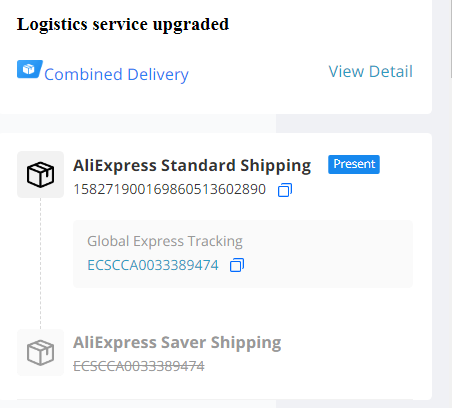Click the blue Combined Delivery package icon
The width and height of the screenshot is (452, 408).
click(x=30, y=69)
